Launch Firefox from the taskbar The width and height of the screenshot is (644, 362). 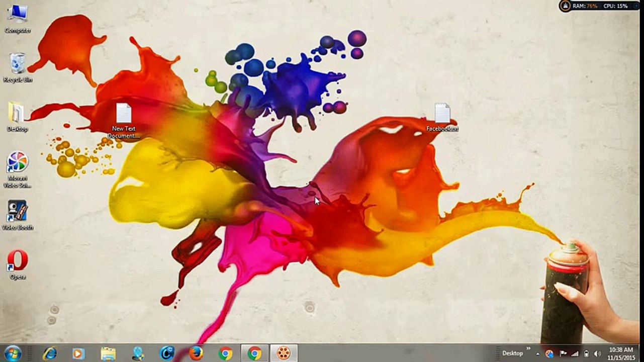(196, 353)
